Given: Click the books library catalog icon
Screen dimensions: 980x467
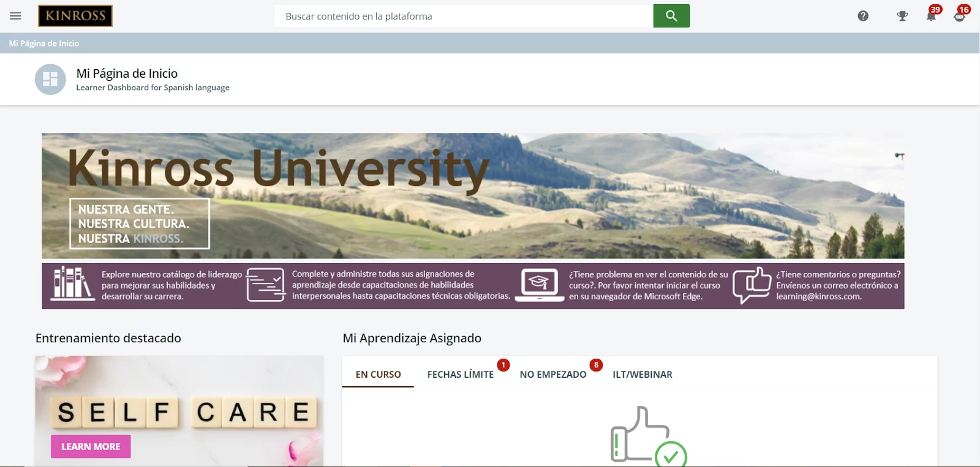Looking at the screenshot, I should point(72,283).
